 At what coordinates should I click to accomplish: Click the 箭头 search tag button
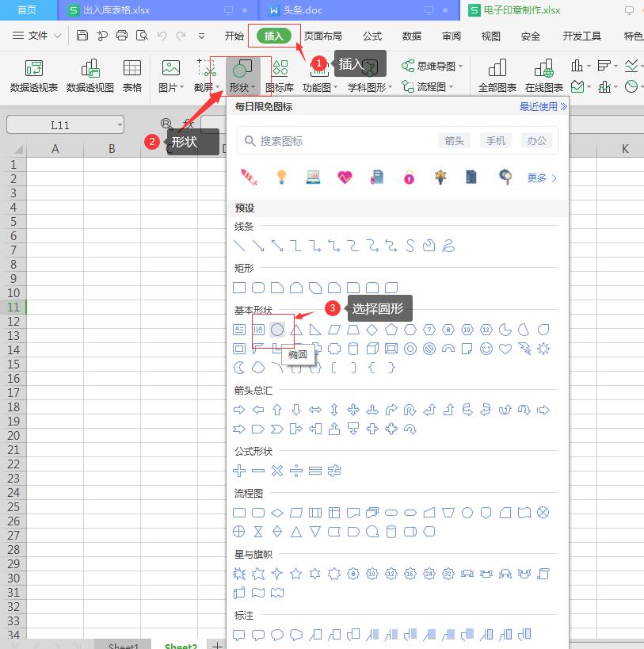point(454,140)
